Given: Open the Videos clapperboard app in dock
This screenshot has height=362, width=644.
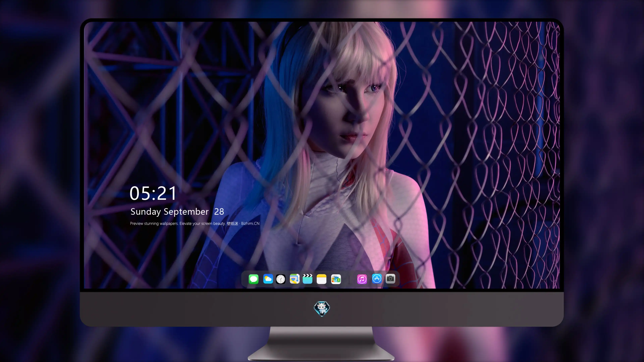Looking at the screenshot, I should point(308,279).
